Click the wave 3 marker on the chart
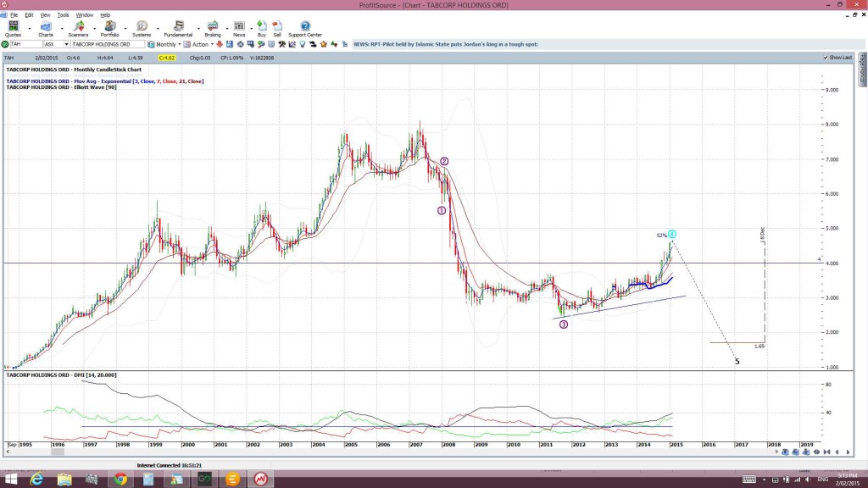 [564, 324]
